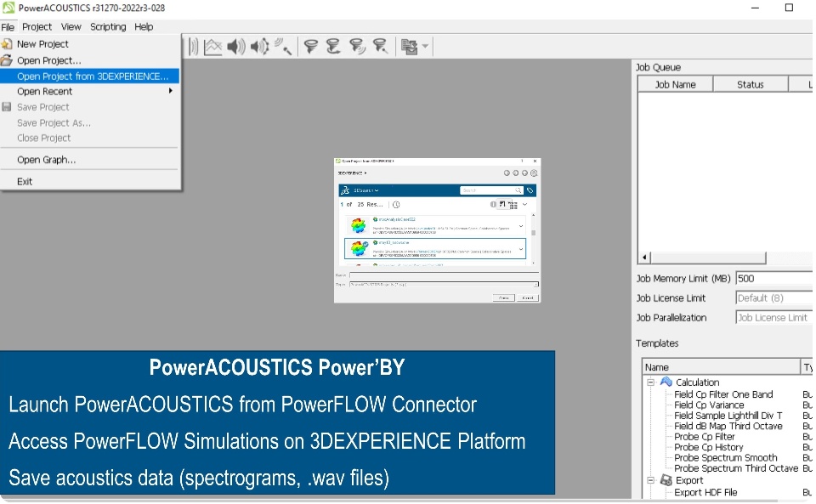Choose Open Graph... from the File menu
Screen dimensions: 816x504
tap(90, 160)
